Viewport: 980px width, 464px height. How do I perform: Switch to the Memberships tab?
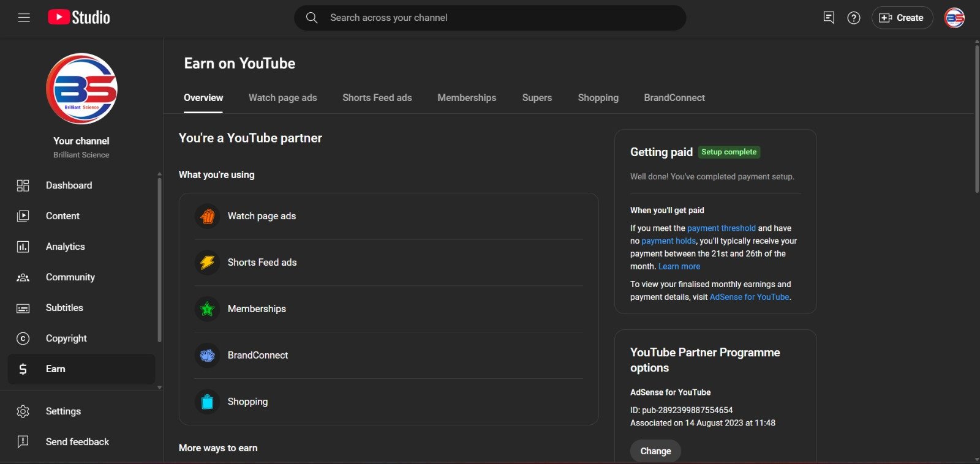467,98
